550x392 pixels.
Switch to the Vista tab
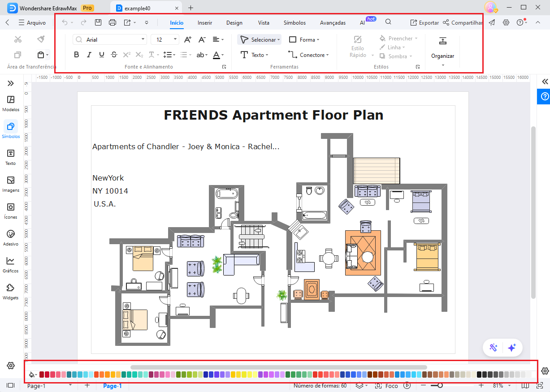point(264,23)
